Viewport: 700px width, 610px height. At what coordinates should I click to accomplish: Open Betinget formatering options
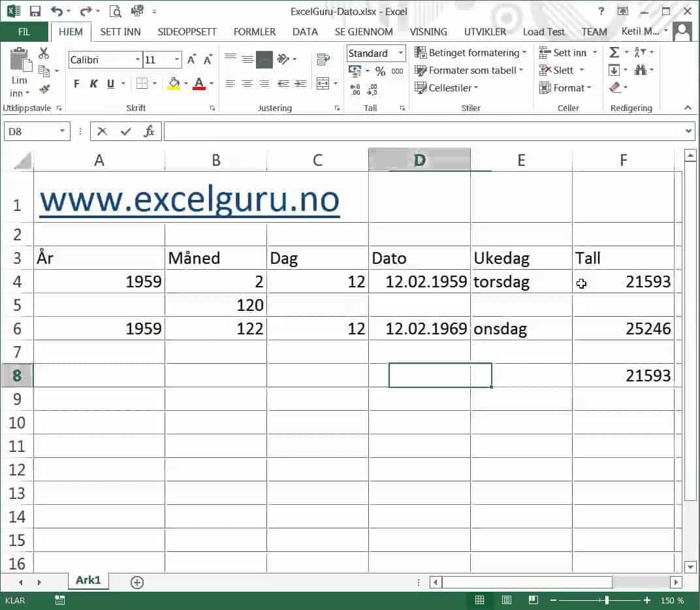[470, 52]
